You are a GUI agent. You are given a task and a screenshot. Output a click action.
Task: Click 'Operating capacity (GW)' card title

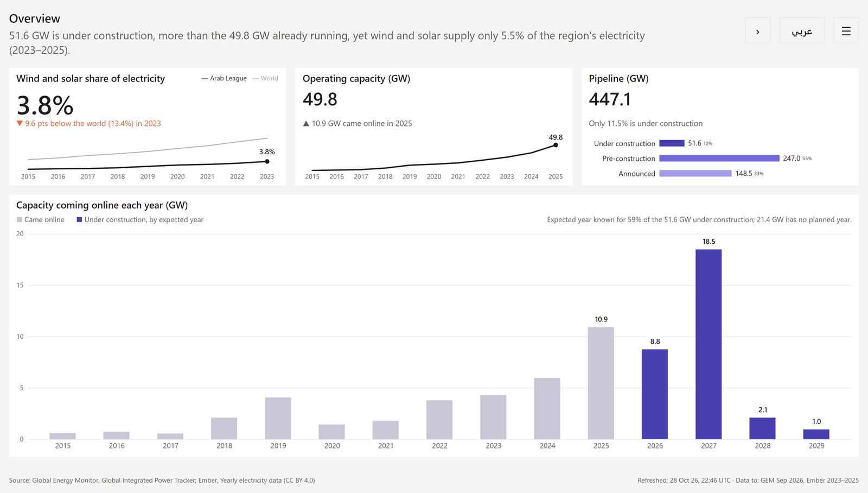[356, 79]
